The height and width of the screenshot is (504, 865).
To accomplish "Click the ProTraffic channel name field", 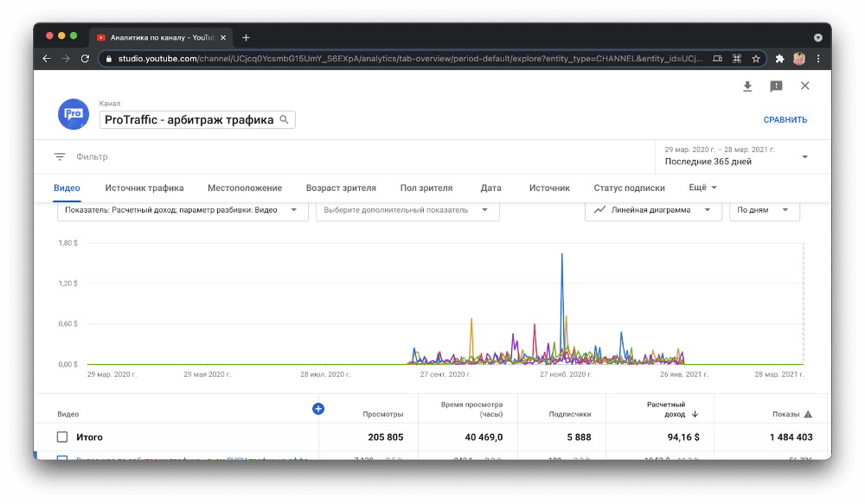I will (x=189, y=119).
